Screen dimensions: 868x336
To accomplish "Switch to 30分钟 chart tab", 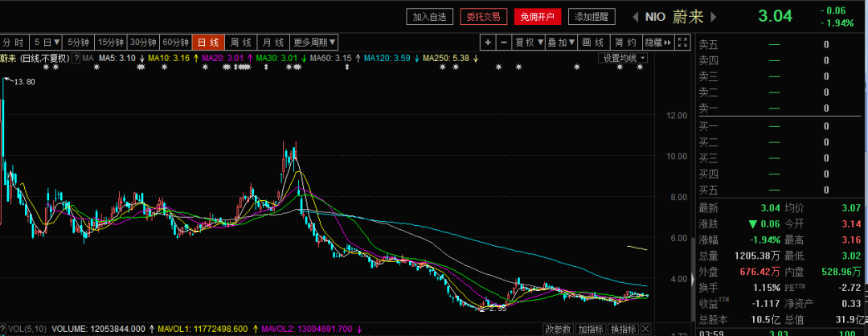I will click(x=143, y=43).
